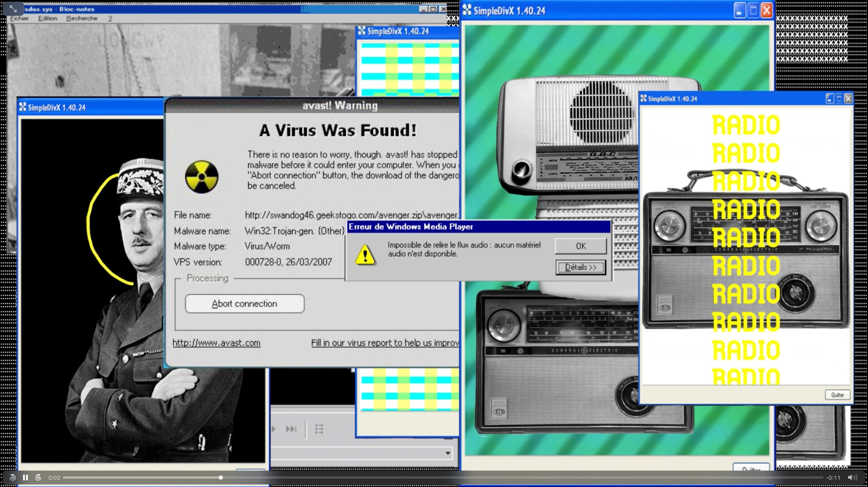Skip back 15 seconds
The width and height of the screenshot is (868, 487).
(12, 478)
